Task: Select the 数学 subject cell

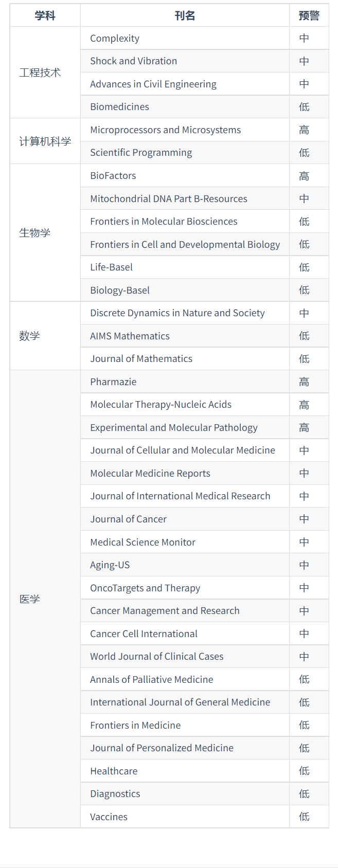Action: (29, 336)
